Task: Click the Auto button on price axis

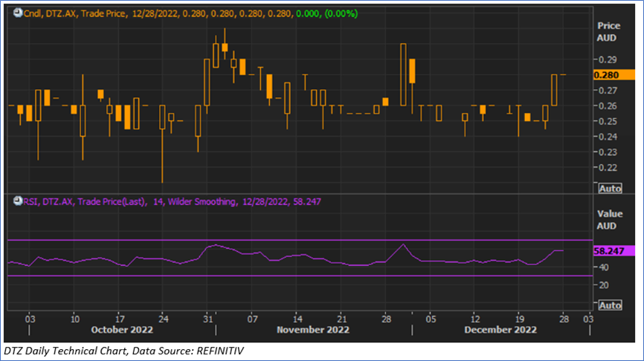Action: (610, 189)
